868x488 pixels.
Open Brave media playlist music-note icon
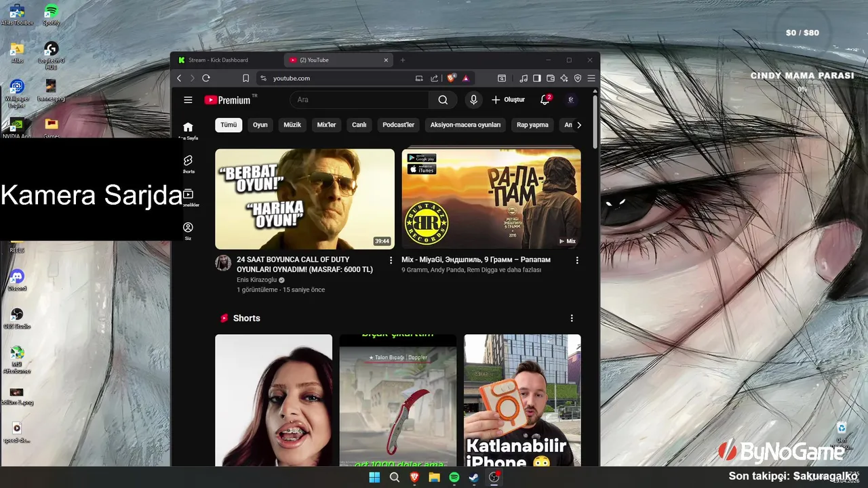[524, 78]
